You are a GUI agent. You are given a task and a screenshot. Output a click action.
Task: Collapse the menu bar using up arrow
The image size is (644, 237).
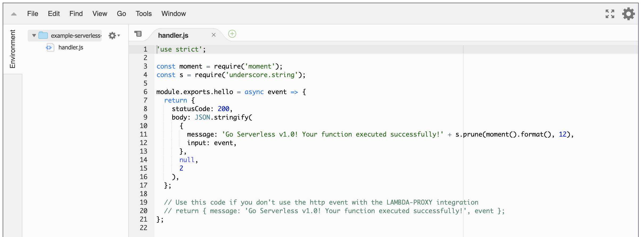pos(14,14)
